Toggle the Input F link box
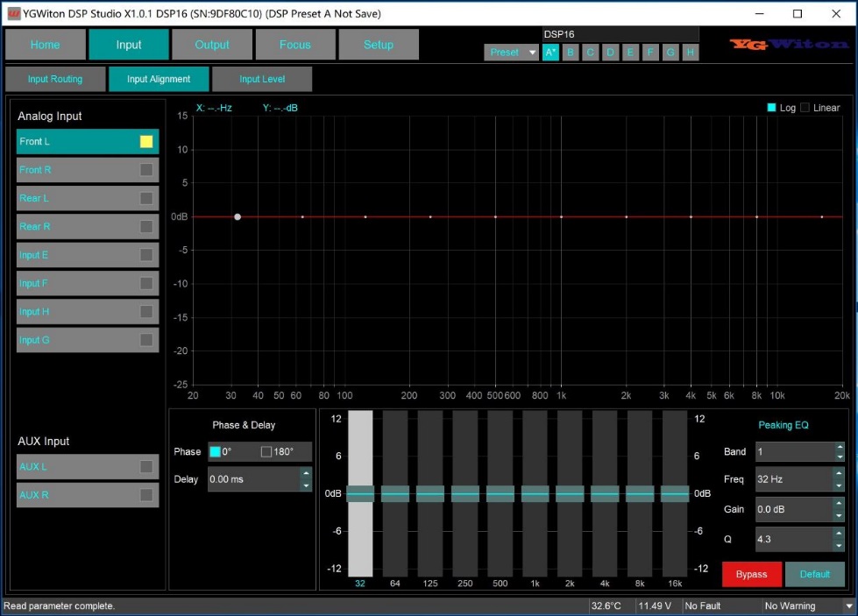 [146, 283]
